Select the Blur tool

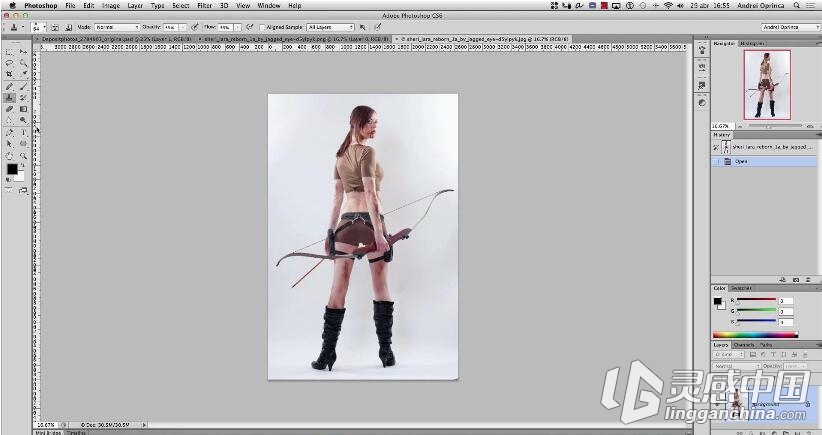9,121
